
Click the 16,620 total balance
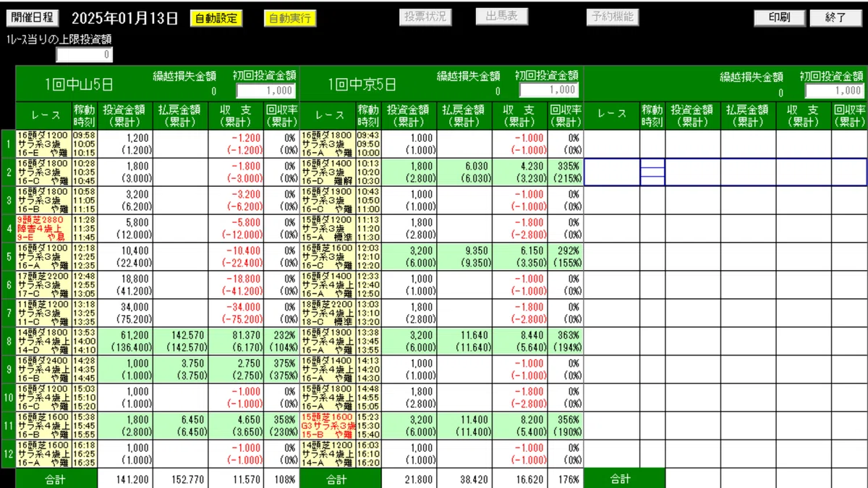[x=520, y=479]
